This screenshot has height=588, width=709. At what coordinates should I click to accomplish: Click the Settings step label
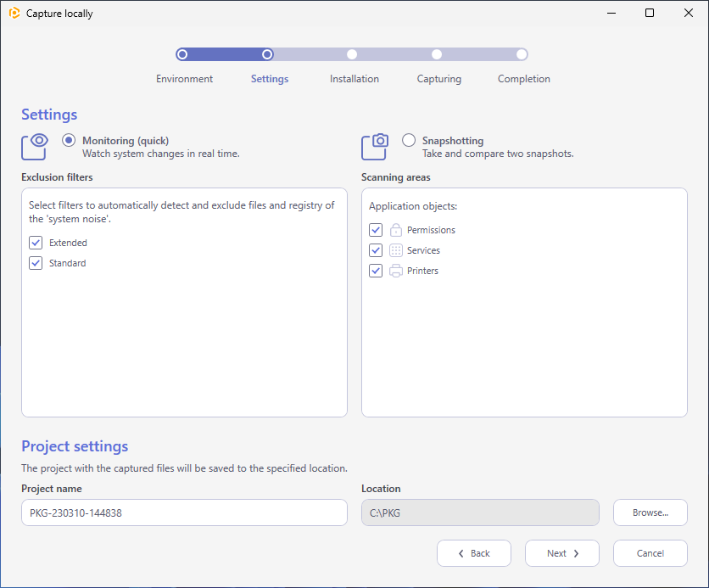[270, 79]
